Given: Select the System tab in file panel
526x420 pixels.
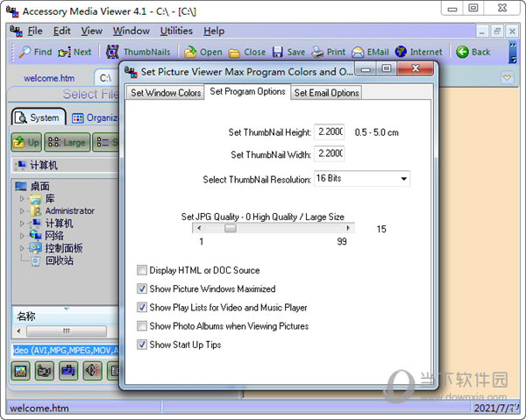Looking at the screenshot, I should pyautogui.click(x=39, y=117).
